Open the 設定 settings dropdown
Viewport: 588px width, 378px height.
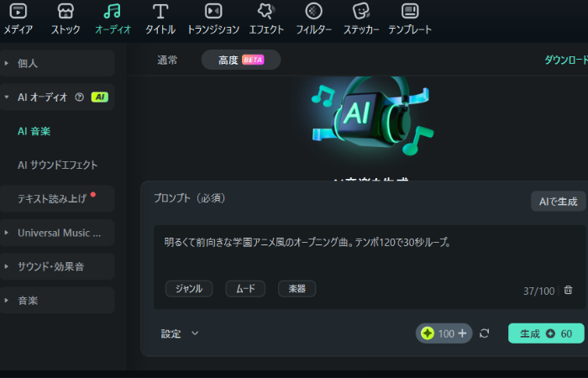coord(180,333)
